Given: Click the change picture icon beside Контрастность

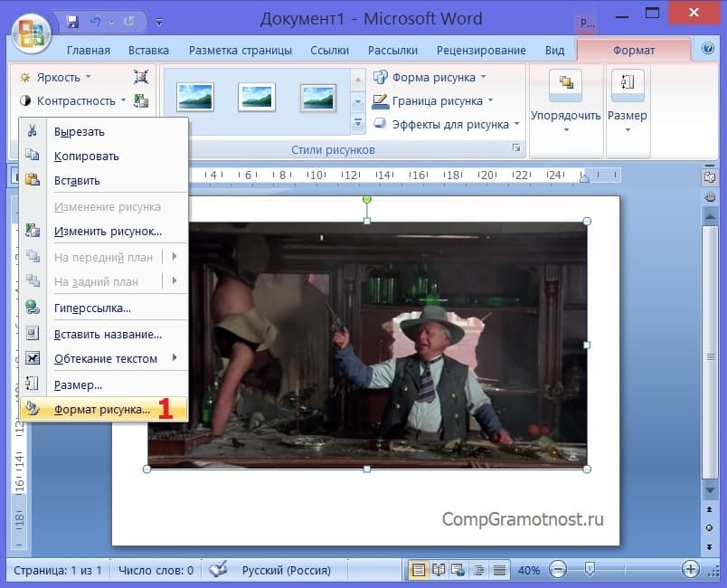Looking at the screenshot, I should [x=141, y=100].
